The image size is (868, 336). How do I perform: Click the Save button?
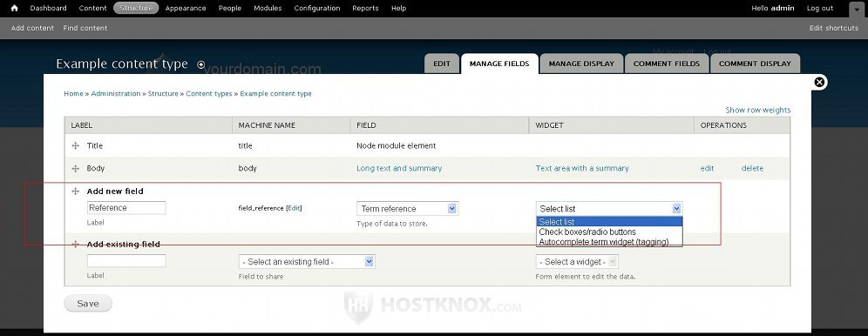coord(88,304)
